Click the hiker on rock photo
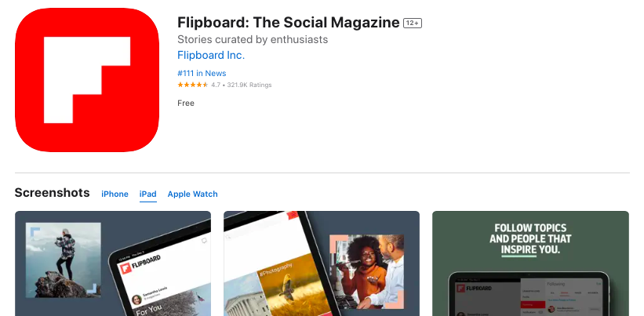The image size is (644, 316). [64, 260]
